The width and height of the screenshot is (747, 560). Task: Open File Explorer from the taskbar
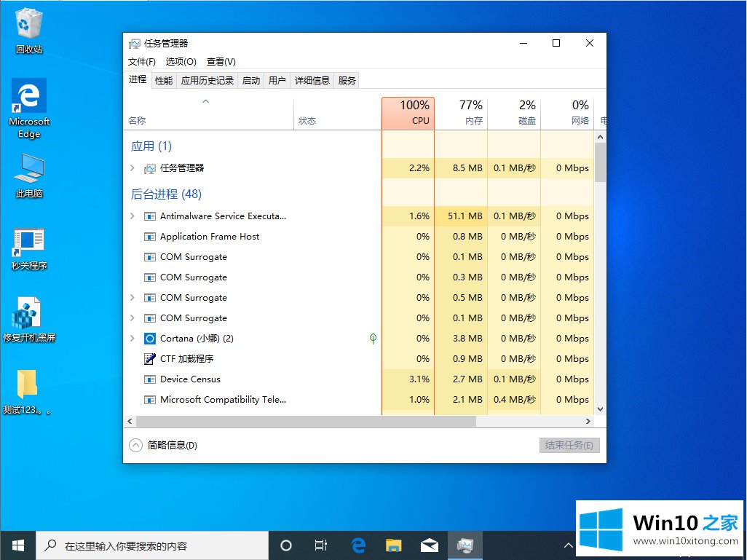point(393,545)
